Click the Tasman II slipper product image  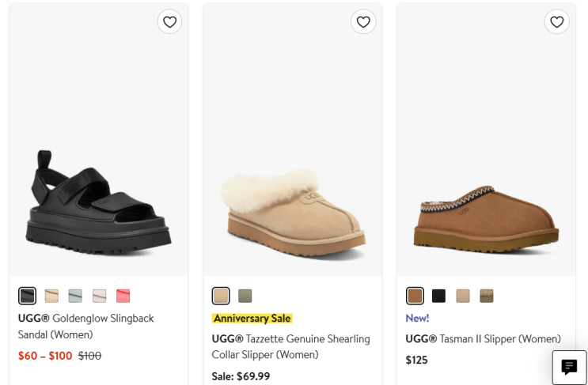point(485,213)
